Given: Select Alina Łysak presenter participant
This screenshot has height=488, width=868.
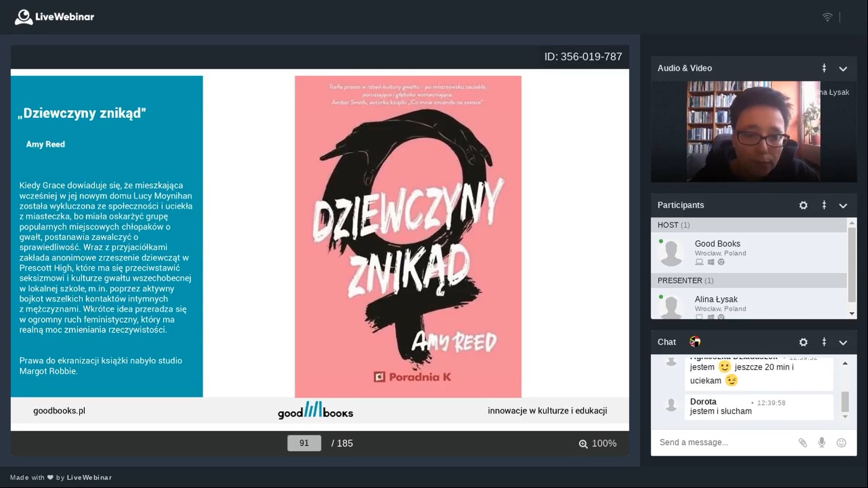Looking at the screenshot, I should [x=749, y=304].
